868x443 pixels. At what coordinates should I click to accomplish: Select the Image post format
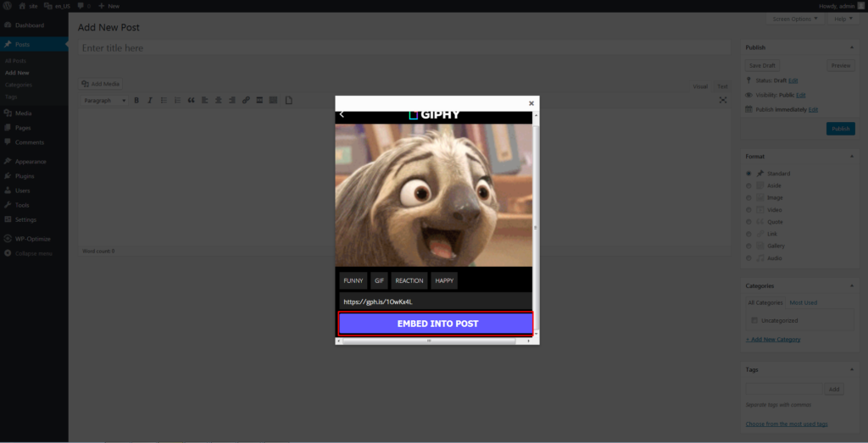click(748, 197)
